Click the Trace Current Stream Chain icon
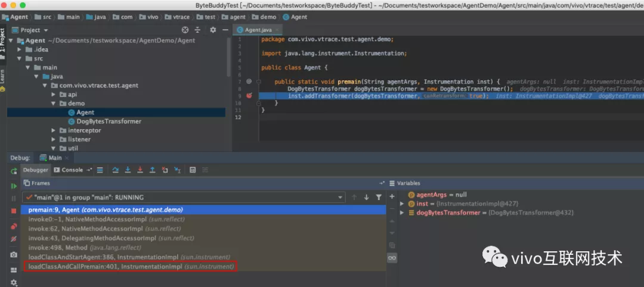644x287 pixels. (x=205, y=170)
